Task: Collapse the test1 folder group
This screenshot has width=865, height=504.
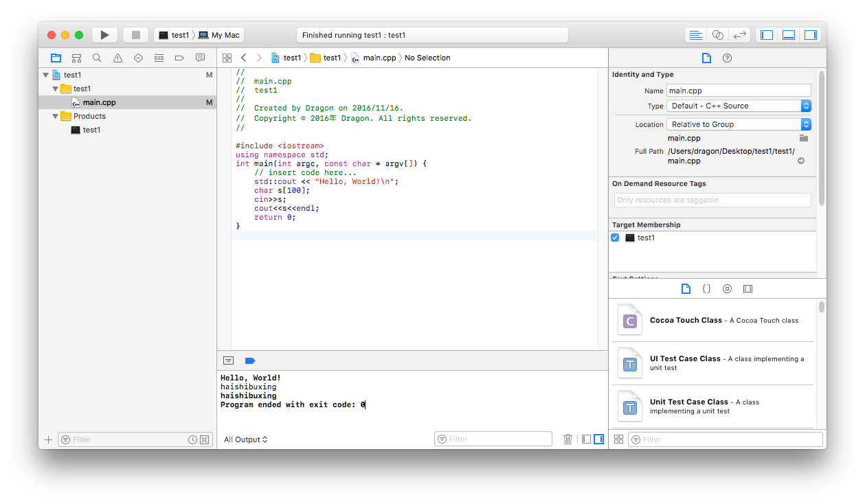Action: pyautogui.click(x=55, y=89)
